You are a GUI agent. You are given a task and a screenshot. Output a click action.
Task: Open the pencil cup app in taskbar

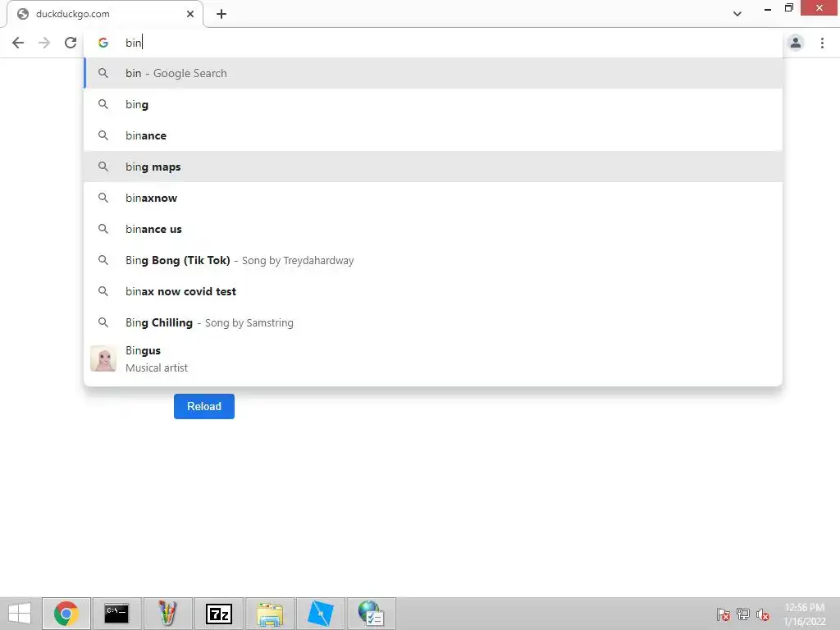(x=167, y=614)
